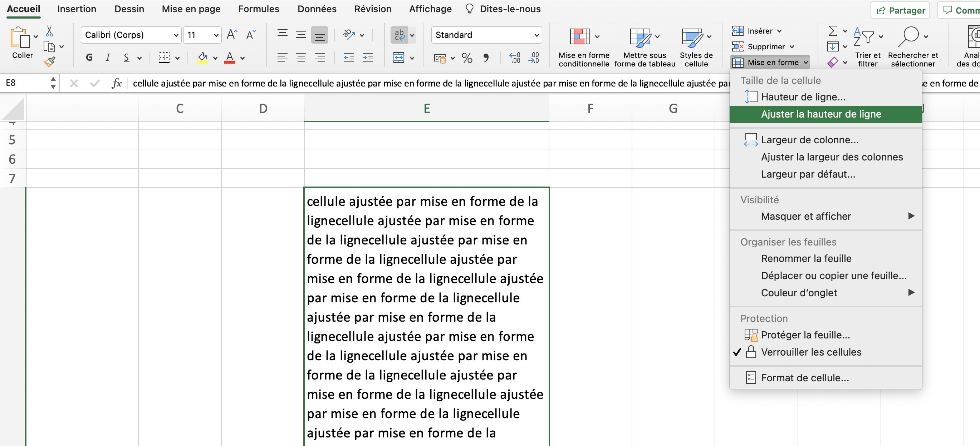Apply comma style number format
Image resolution: width=980 pixels, height=446 pixels.
(x=486, y=58)
